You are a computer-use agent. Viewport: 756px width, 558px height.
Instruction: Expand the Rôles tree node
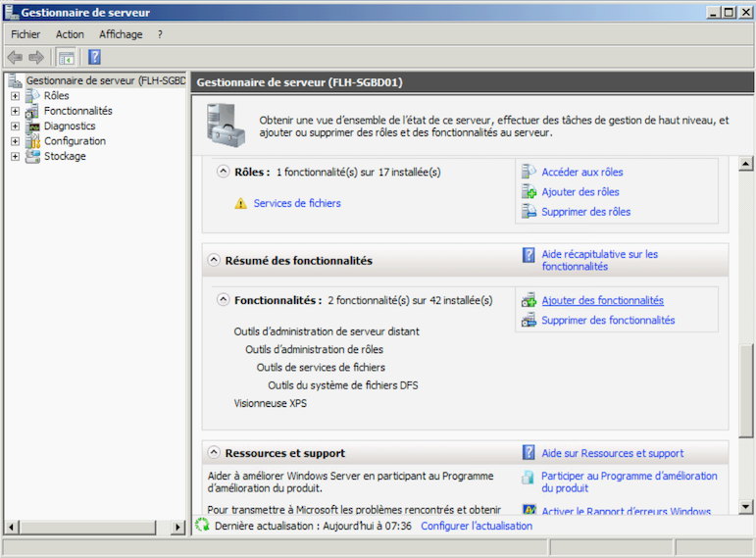pos(15,96)
